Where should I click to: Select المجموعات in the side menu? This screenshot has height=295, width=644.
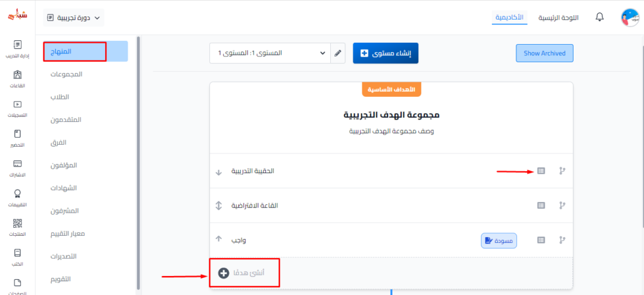click(66, 74)
